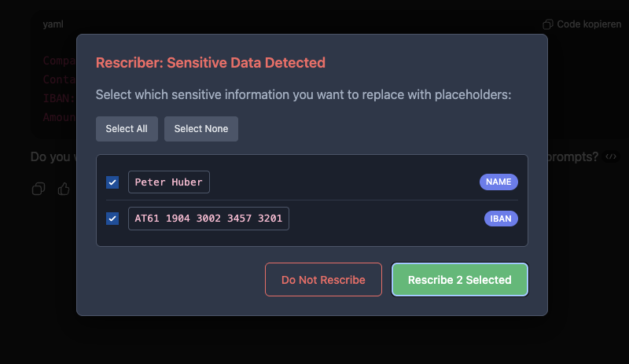Confirm with Rescribe 2 Selected button

(x=459, y=279)
